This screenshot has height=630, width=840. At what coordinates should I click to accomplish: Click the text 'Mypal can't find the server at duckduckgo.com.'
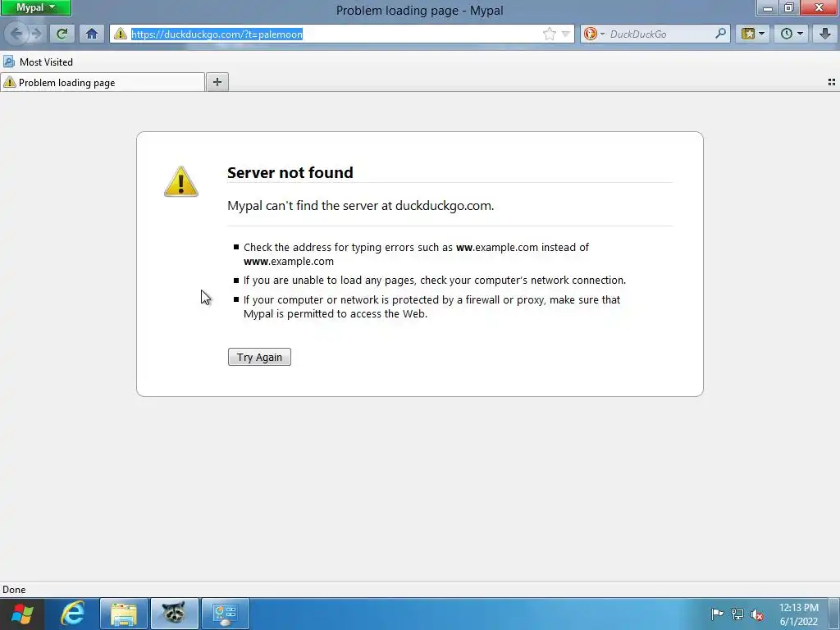tap(361, 206)
